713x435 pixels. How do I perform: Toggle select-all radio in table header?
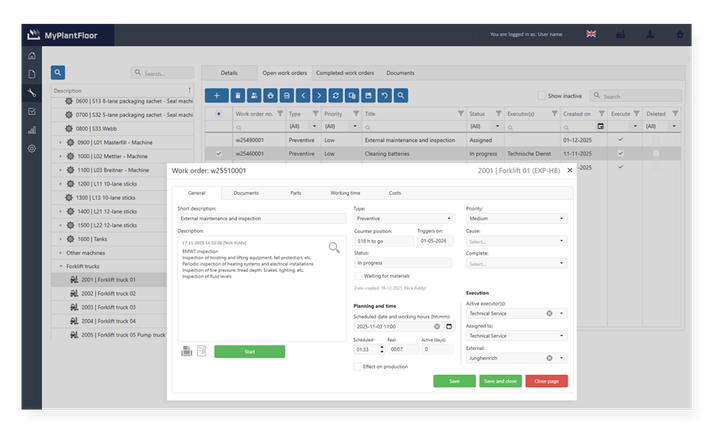(219, 114)
